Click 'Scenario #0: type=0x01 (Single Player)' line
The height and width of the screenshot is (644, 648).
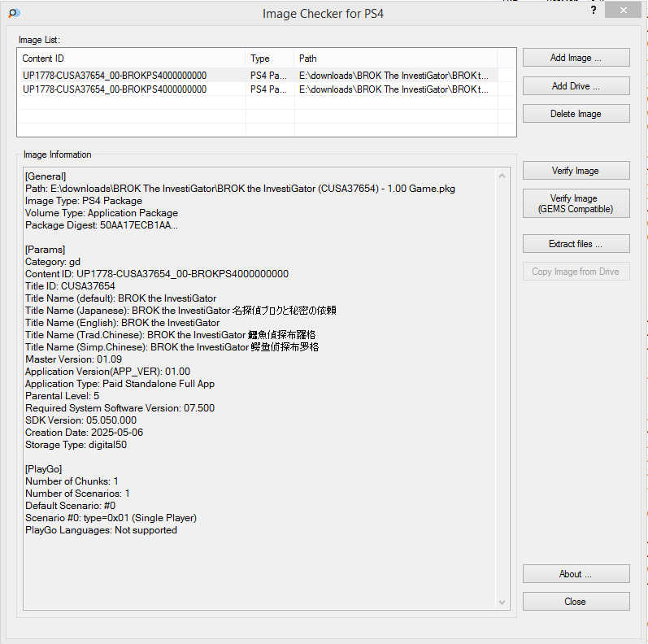111,518
